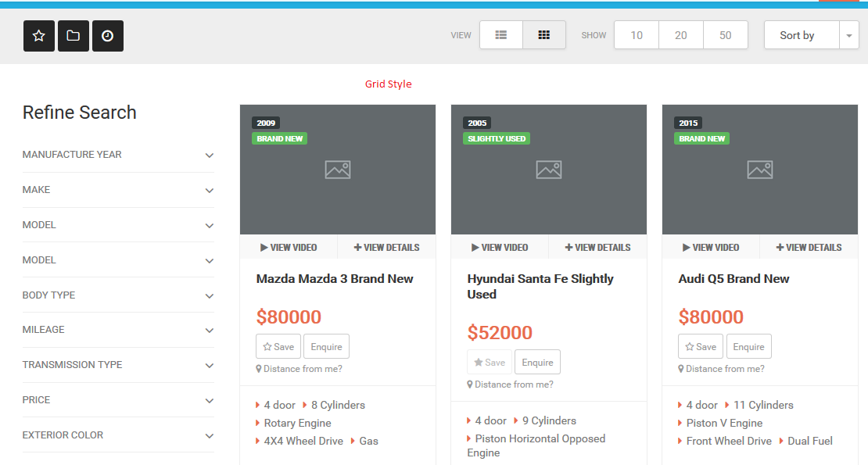Show 50 results per page
Viewport: 868px width, 465px height.
[725, 35]
